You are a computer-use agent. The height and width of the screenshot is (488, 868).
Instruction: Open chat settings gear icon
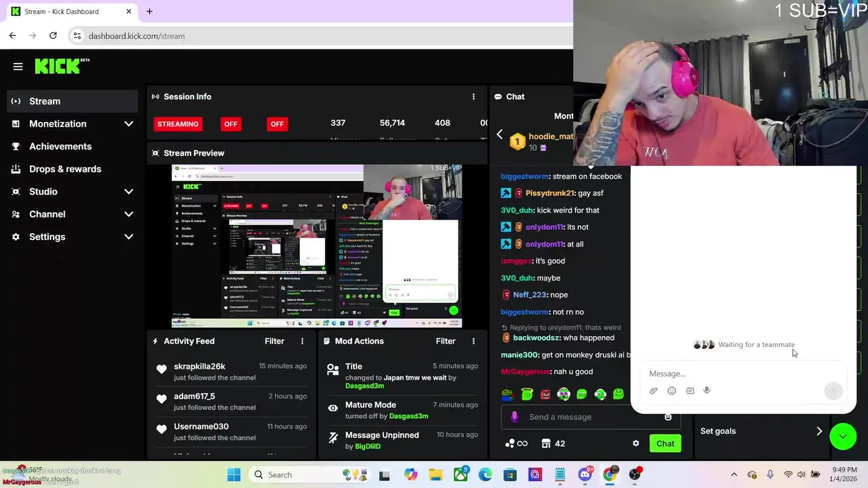pos(635,443)
